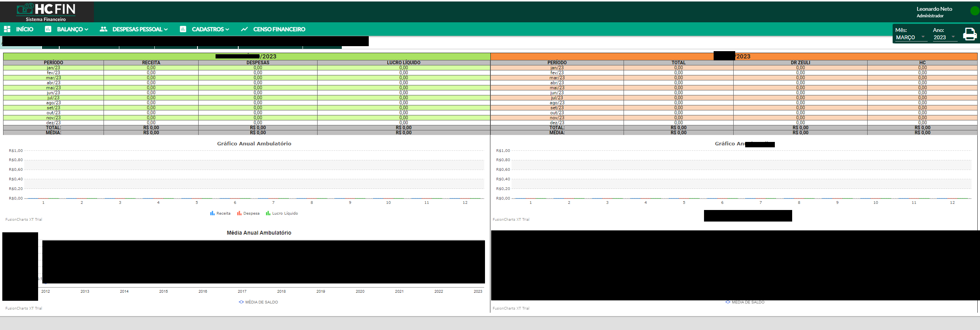This screenshot has width=980, height=330.
Task: Click the INÍCIO dashboard grid icon
Action: [7, 29]
